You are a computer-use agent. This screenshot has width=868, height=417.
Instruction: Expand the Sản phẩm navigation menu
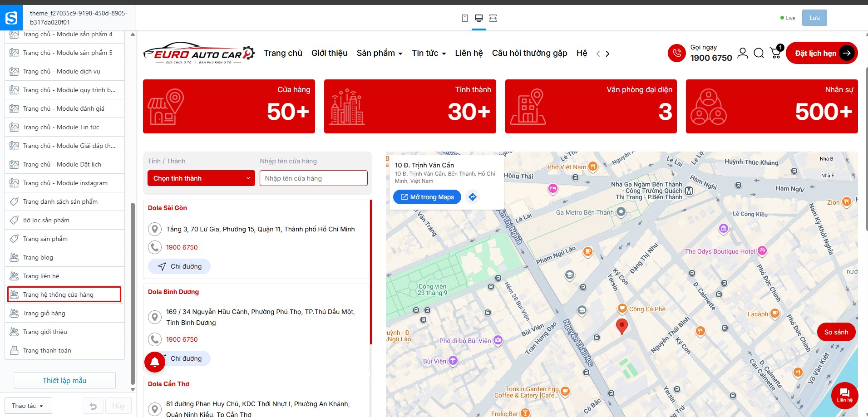380,53
